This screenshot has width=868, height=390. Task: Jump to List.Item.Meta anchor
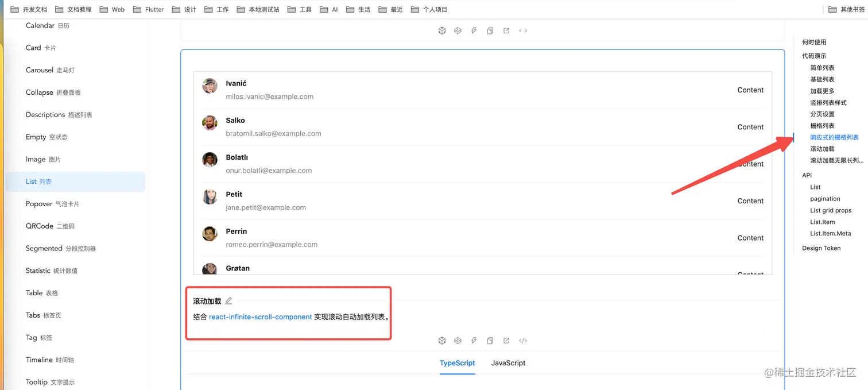[x=830, y=233]
